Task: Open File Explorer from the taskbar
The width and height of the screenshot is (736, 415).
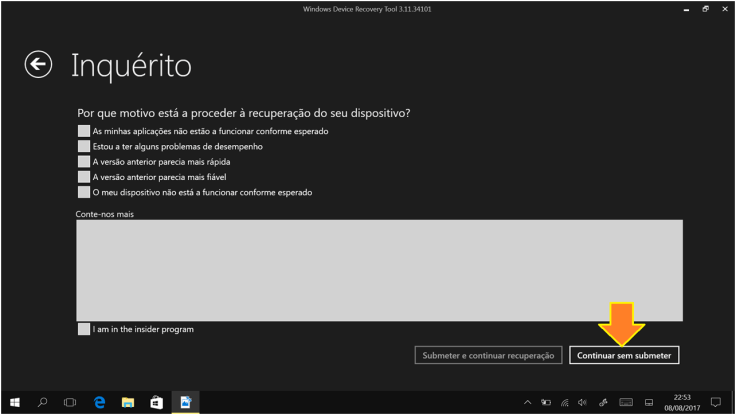Action: point(128,402)
